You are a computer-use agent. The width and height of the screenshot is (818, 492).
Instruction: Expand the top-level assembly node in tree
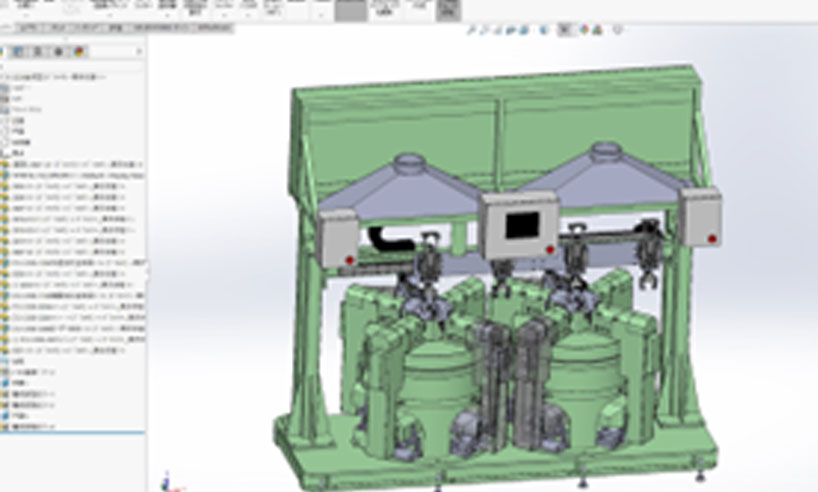tap(4, 77)
